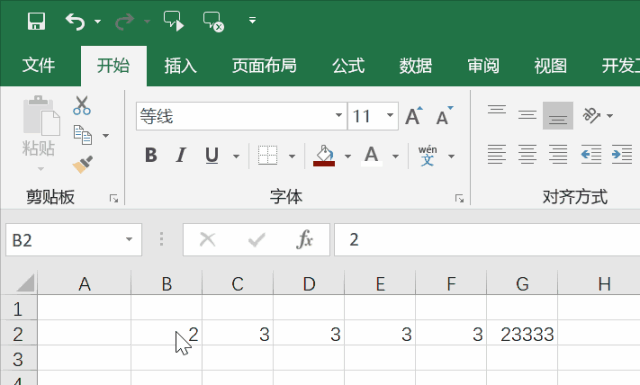Open the 文件 tab
Image resolution: width=640 pixels, height=385 pixels.
point(38,65)
